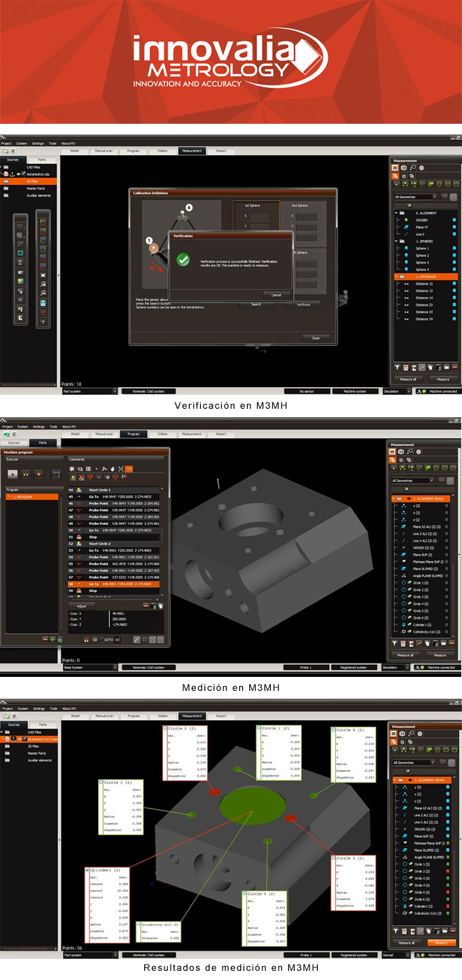Switch to Report tab in top Verificación screenshot

click(220, 150)
